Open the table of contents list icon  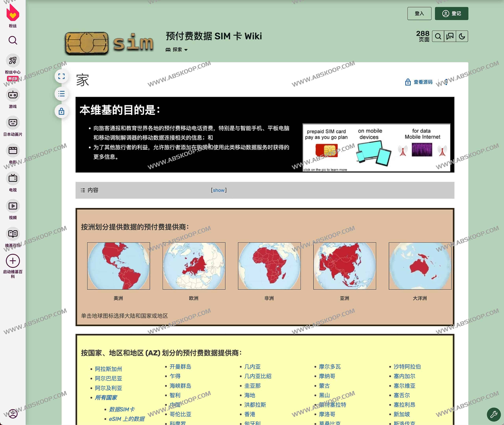(61, 94)
